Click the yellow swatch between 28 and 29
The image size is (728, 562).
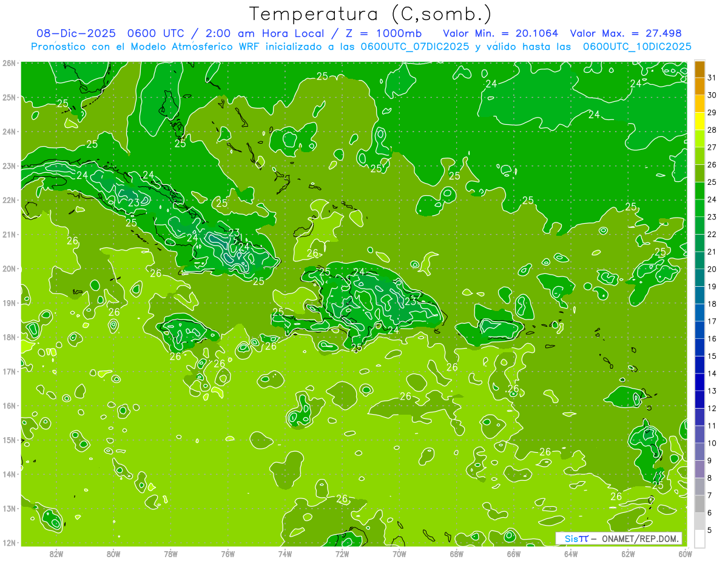(699, 121)
